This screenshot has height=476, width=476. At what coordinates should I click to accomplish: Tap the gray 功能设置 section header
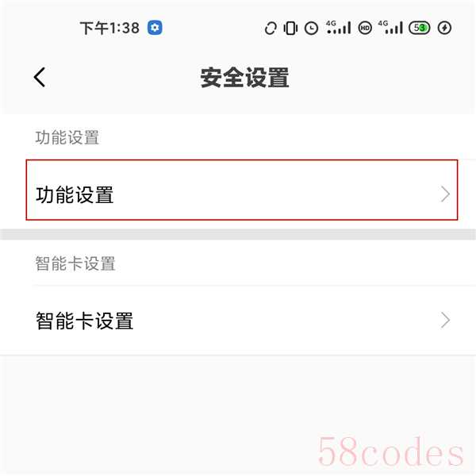(67, 137)
